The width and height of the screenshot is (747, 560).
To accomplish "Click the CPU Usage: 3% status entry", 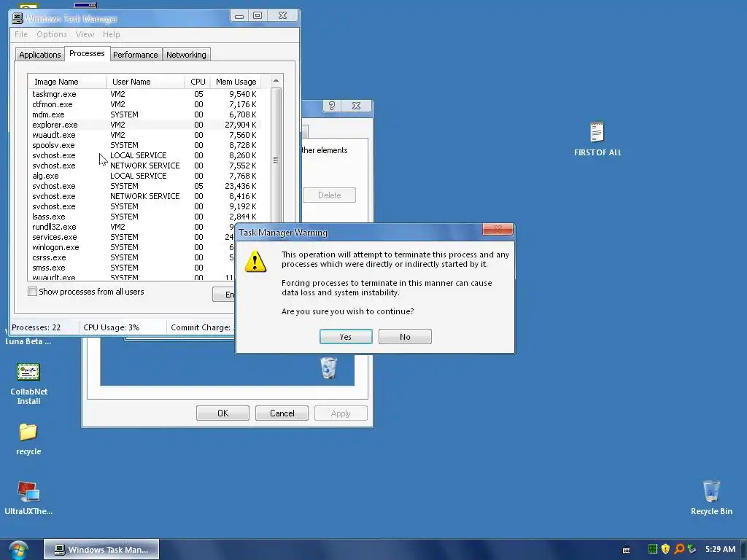I will pyautogui.click(x=112, y=327).
